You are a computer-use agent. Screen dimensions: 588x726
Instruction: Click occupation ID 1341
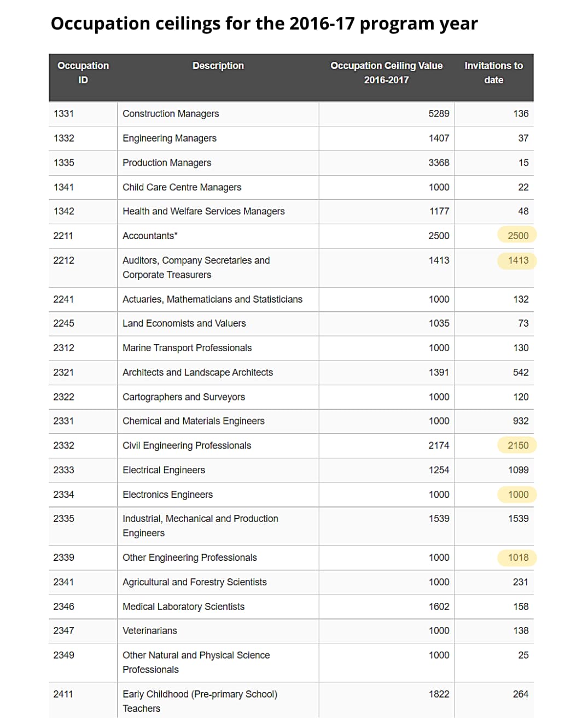pos(63,187)
